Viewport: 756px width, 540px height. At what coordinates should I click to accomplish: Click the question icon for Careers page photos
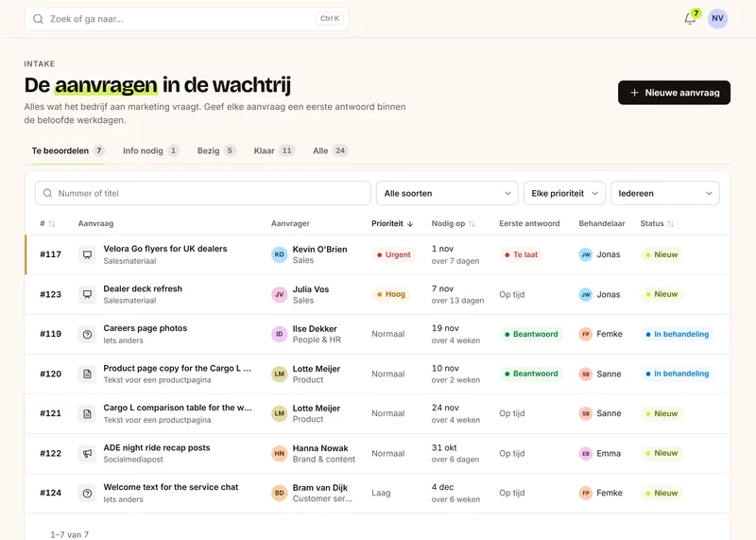click(87, 334)
